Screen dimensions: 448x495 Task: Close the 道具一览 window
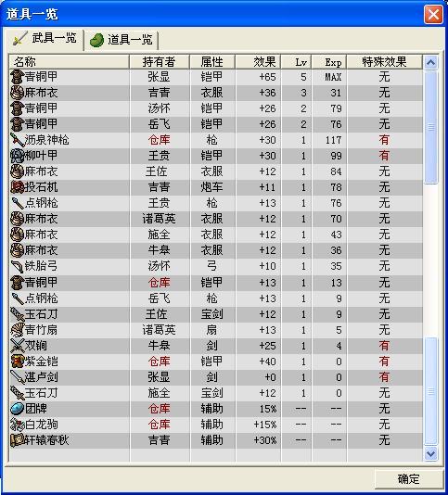(433, 15)
